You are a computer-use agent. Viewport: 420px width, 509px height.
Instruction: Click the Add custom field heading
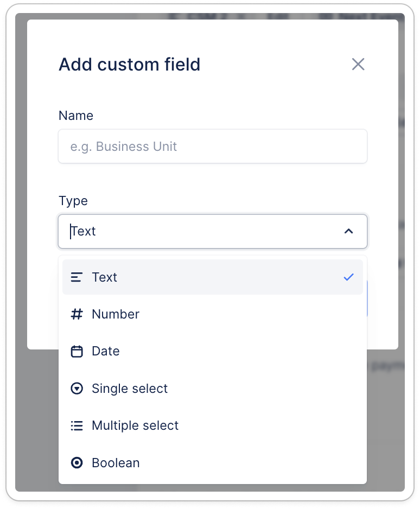click(130, 65)
